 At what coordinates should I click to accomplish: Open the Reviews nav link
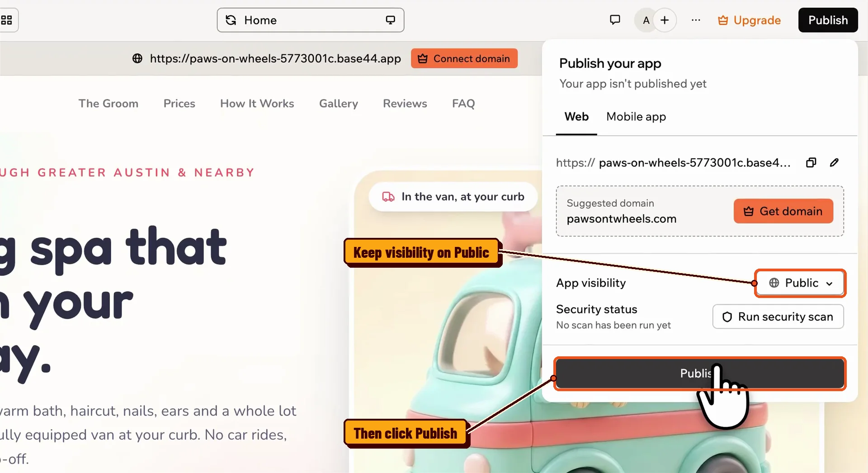point(405,104)
